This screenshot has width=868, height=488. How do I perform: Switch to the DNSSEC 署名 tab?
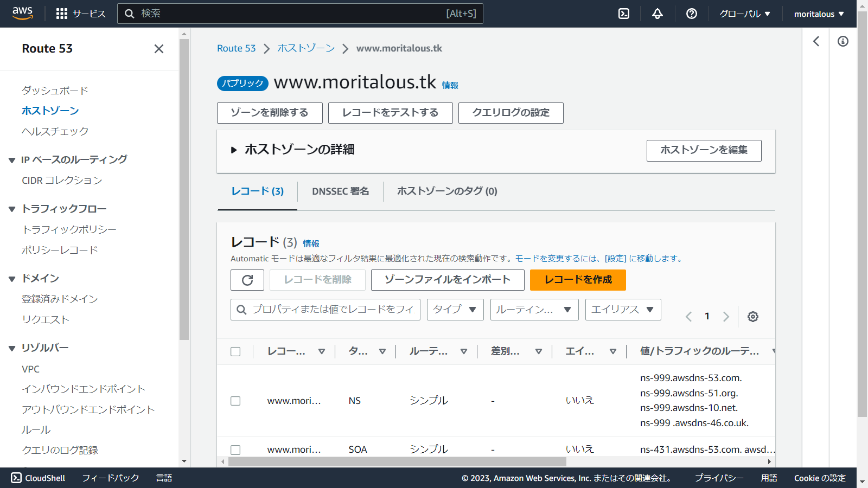tap(340, 191)
